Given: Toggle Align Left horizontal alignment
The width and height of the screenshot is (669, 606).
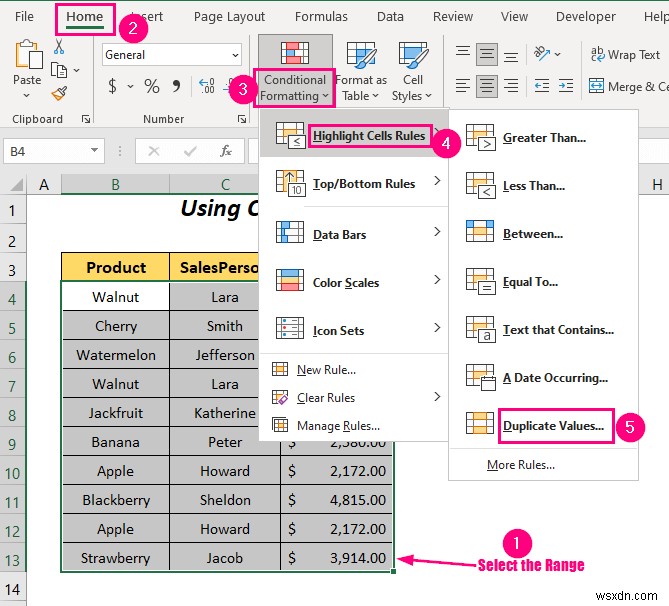Looking at the screenshot, I should (463, 86).
